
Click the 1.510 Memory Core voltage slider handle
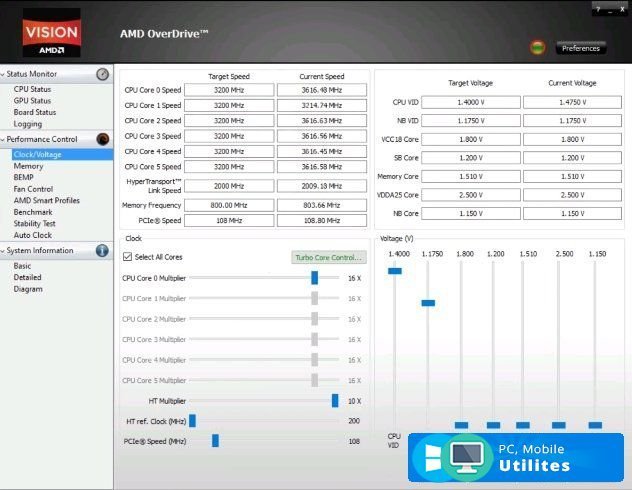(x=523, y=425)
